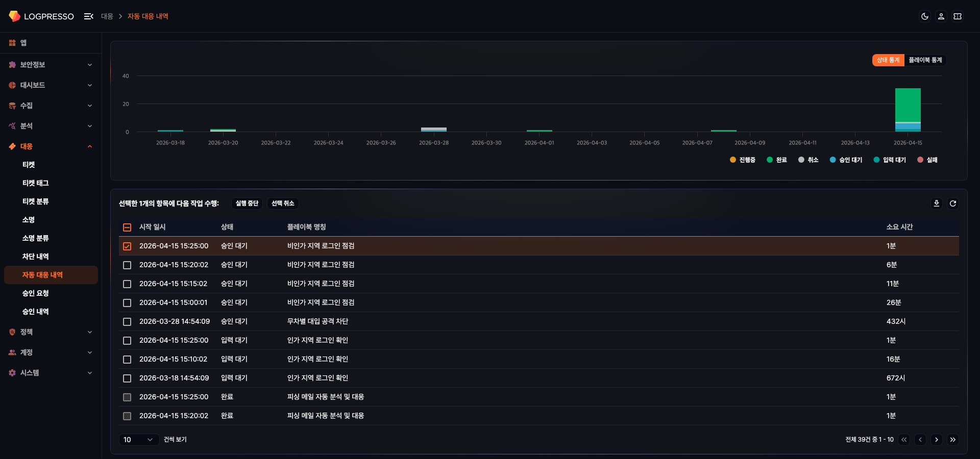
Task: Refresh the auto response list
Action: pos(952,203)
